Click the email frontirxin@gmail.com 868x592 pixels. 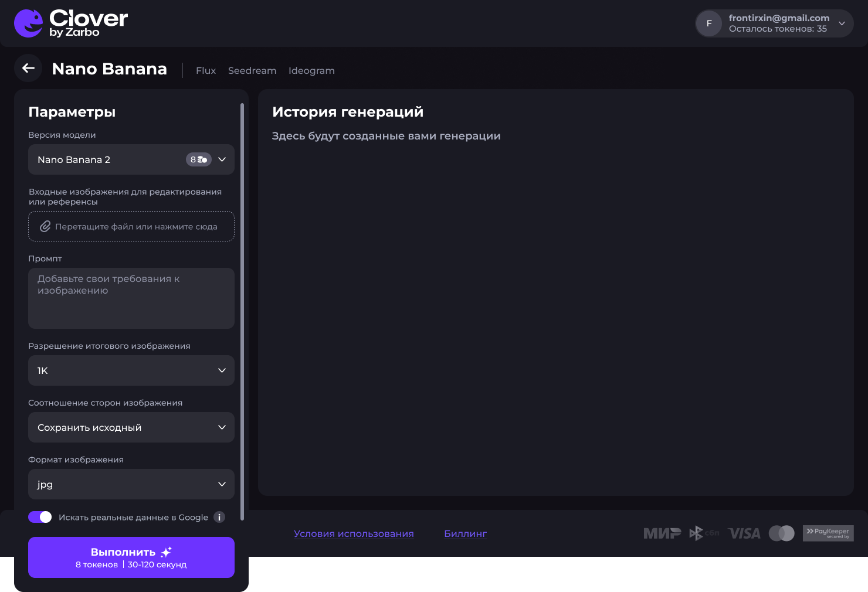(779, 18)
